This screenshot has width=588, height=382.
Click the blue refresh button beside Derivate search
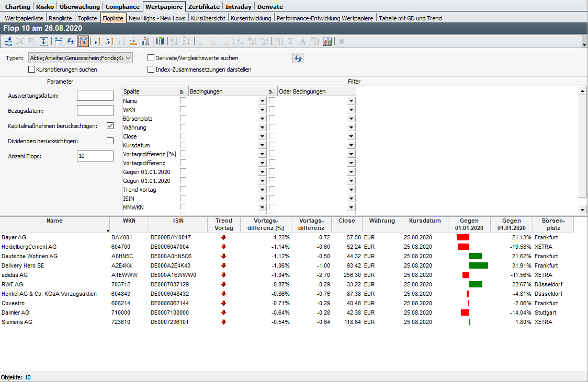pyautogui.click(x=298, y=58)
